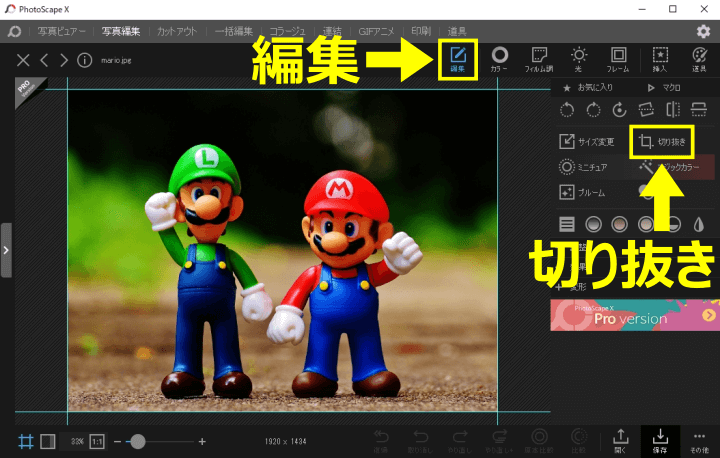Screen dimensions: 720x458
Task: Switch to the カットアウト tab
Action: [177, 31]
